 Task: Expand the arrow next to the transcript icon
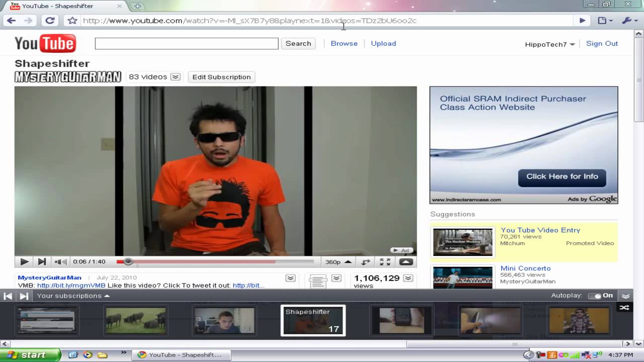click(337, 278)
